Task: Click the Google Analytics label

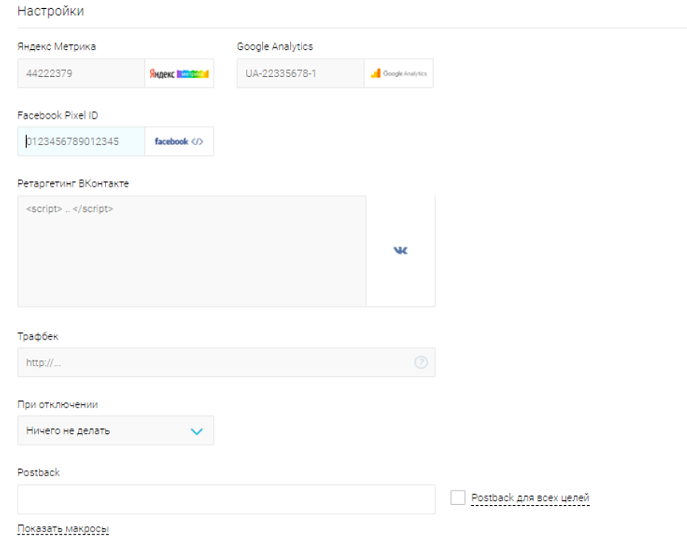Action: 275,46
